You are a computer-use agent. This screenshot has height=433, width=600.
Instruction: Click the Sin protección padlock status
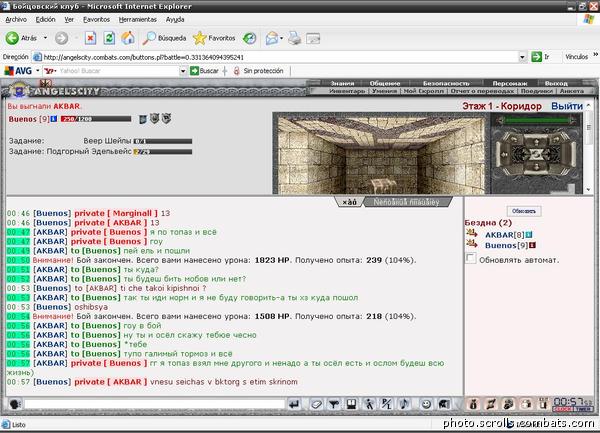(x=258, y=71)
